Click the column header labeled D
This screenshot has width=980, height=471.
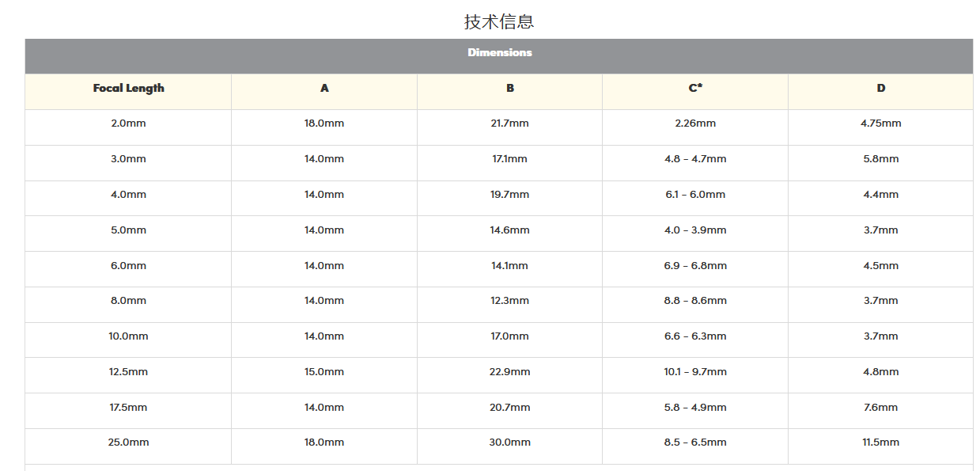(880, 88)
